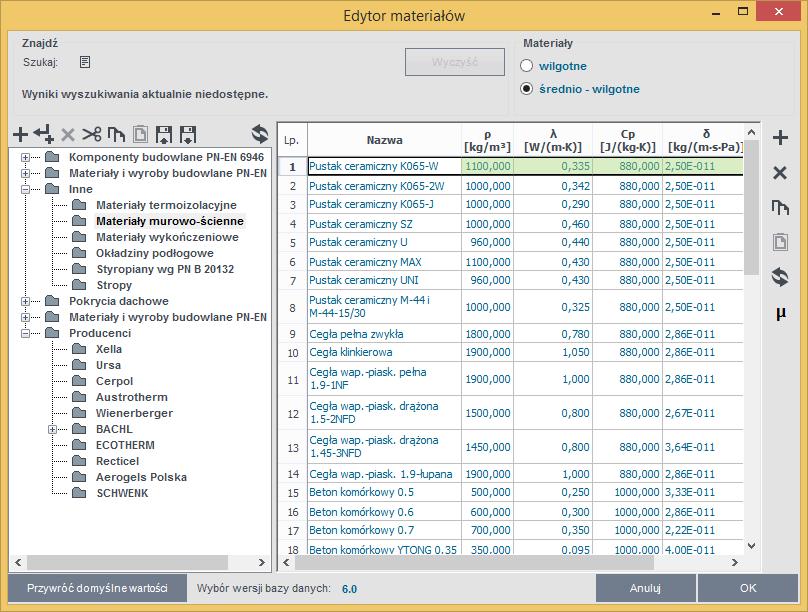The image size is (808, 612).
Task: Click the first floppy disk export icon
Action: (x=164, y=135)
